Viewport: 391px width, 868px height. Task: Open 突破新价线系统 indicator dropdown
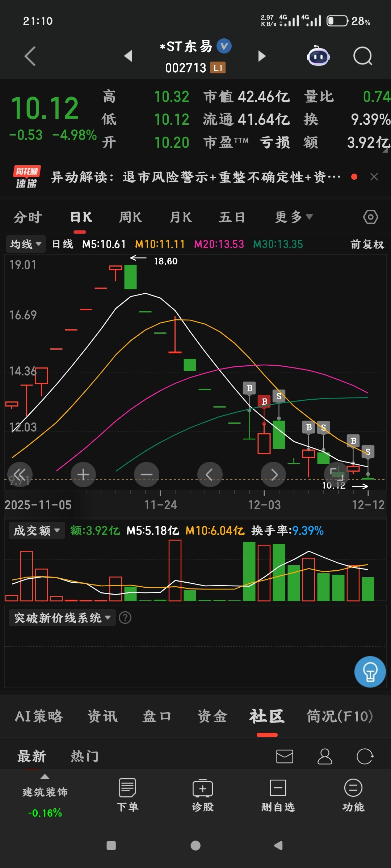coord(62,618)
